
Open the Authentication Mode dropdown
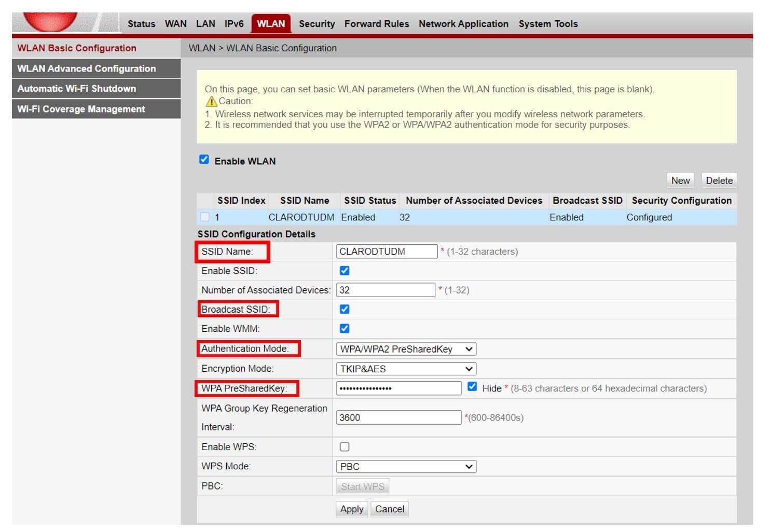(x=406, y=349)
